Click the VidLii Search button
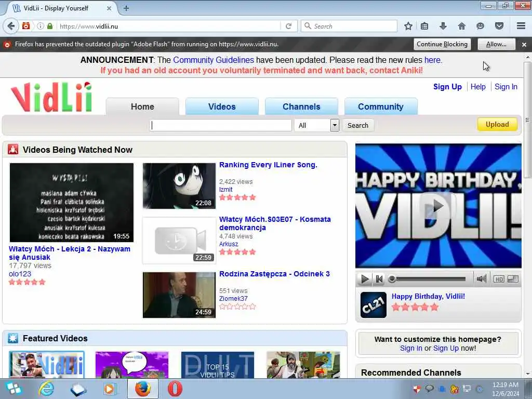 tap(357, 125)
